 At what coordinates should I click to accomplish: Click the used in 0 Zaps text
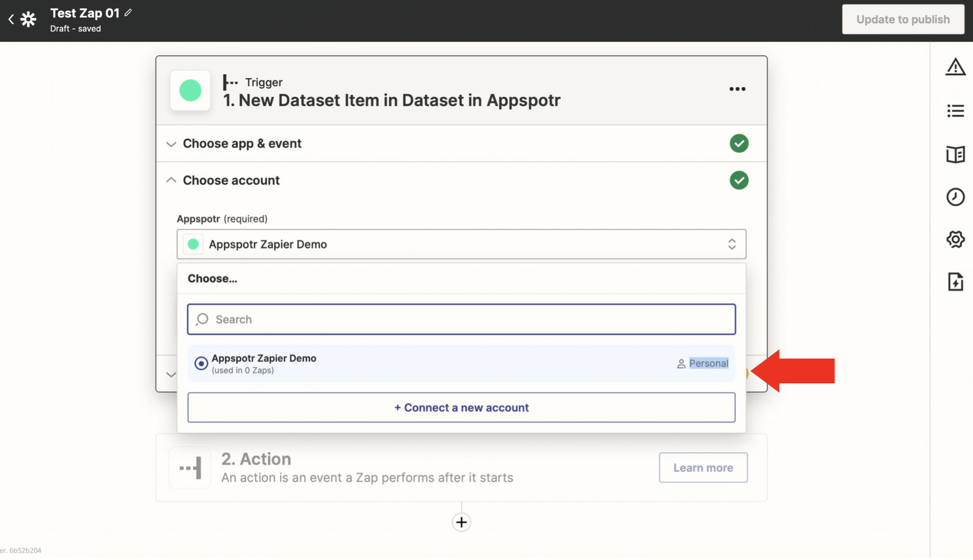point(243,371)
